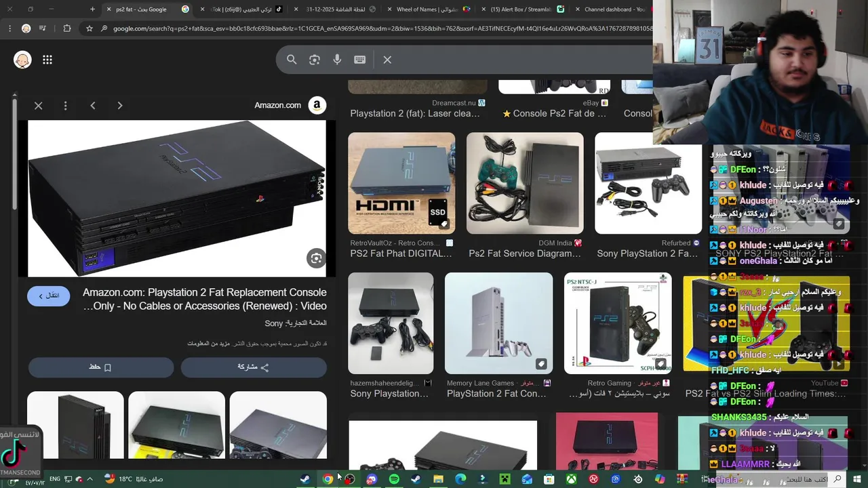Open the Chrome profile avatar
Screen dimensions: 868x488
[x=26, y=28]
